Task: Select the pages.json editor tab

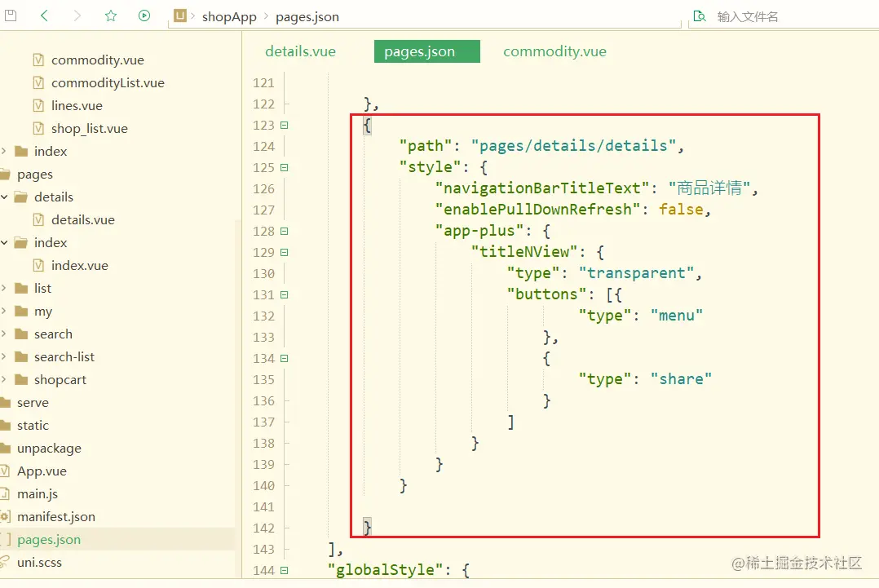Action: (x=427, y=51)
